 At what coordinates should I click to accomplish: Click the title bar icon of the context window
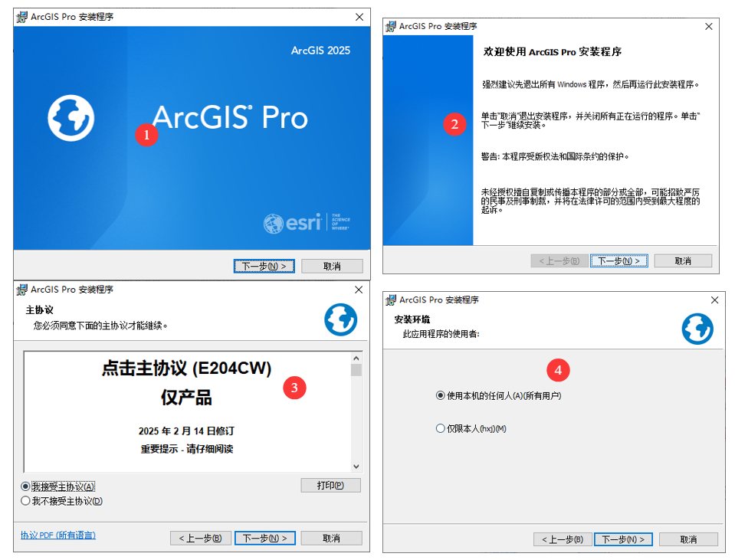coord(390,300)
